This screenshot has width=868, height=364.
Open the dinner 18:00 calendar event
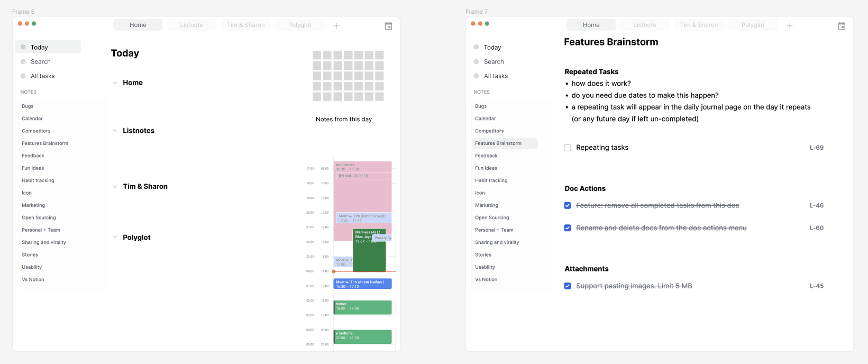pos(362,307)
